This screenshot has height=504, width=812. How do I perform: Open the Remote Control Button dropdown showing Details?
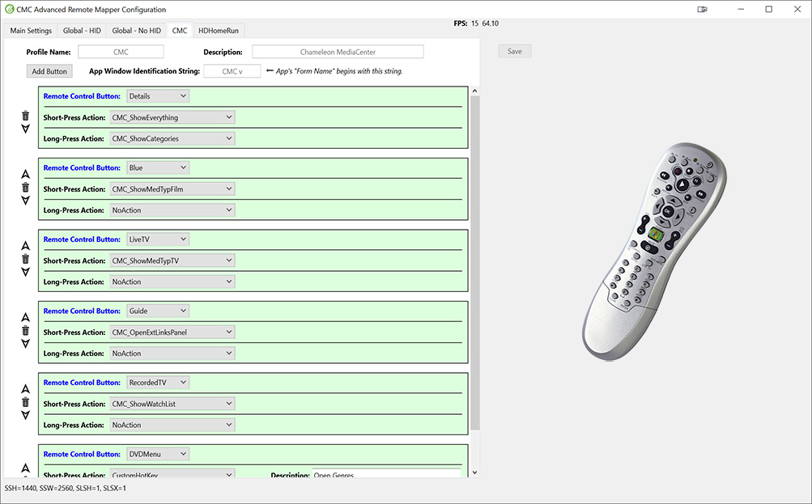tap(158, 96)
